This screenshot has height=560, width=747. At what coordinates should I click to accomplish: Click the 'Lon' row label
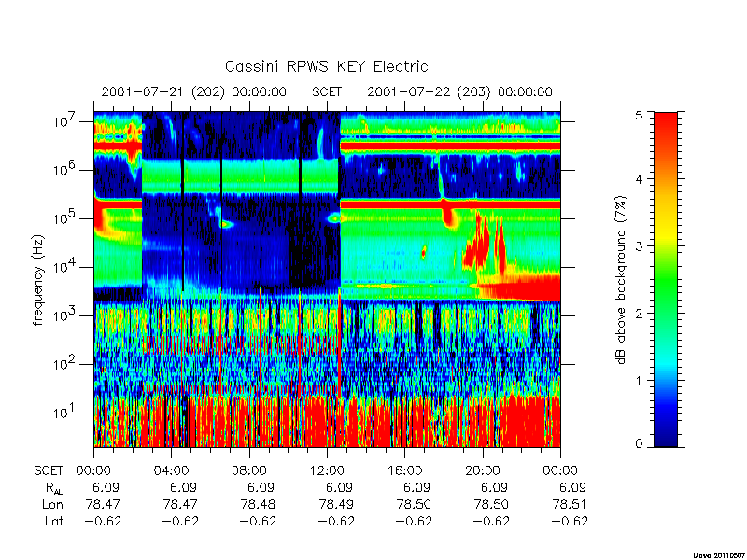[x=52, y=504]
